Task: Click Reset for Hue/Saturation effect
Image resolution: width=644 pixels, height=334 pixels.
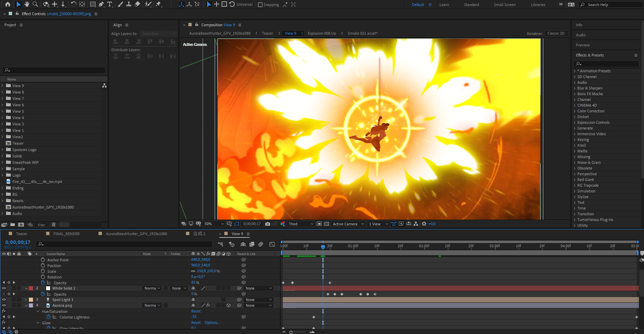Action: tap(196, 311)
